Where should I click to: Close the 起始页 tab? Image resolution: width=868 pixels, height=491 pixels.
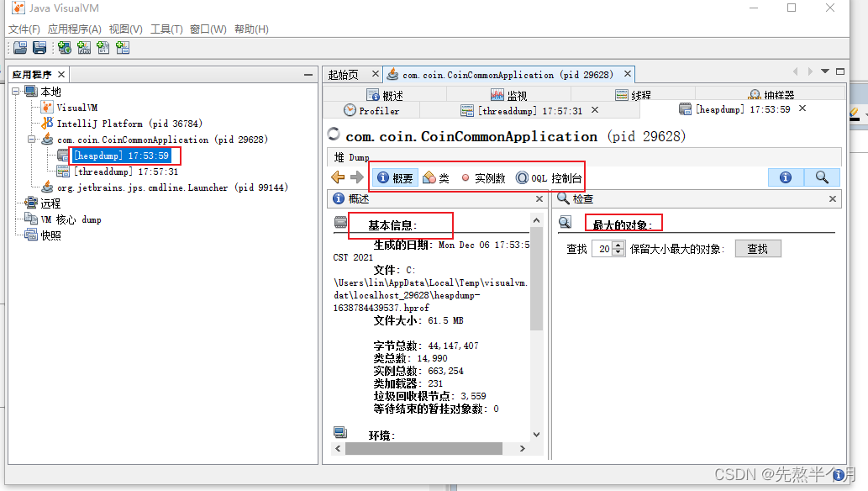[x=376, y=74]
